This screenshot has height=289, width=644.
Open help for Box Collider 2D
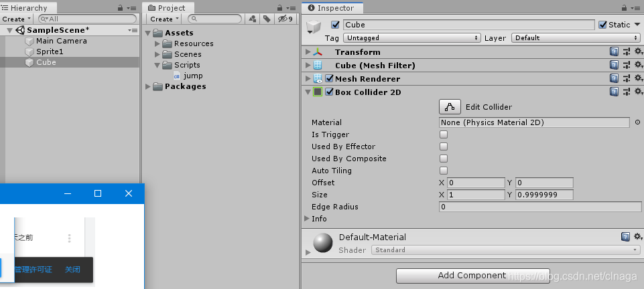coord(614,92)
